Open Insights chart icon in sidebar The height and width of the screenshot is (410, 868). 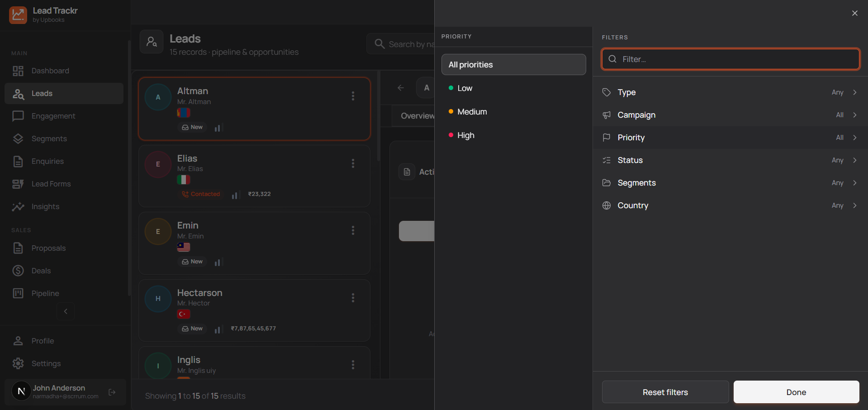pyautogui.click(x=18, y=207)
